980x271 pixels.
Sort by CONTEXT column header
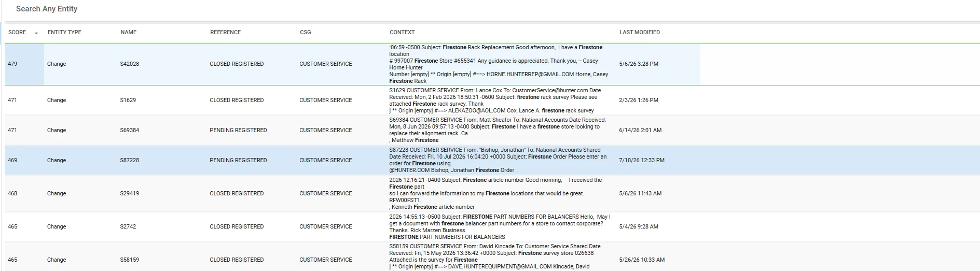pos(402,32)
